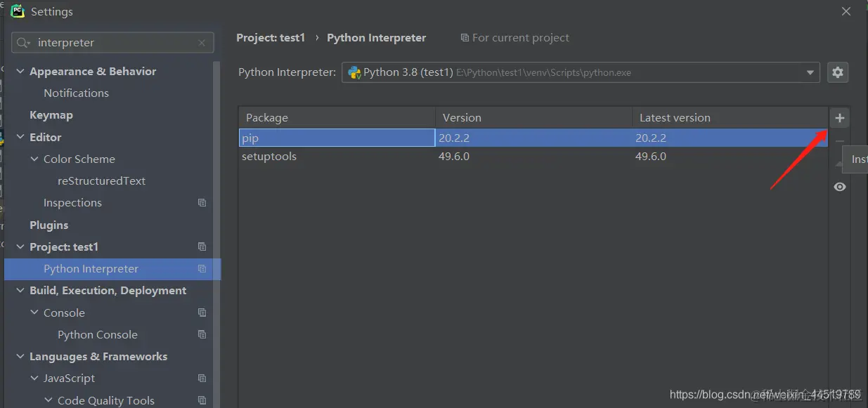Click the project-level icon beside Python Console
The width and height of the screenshot is (868, 408).
click(x=202, y=335)
